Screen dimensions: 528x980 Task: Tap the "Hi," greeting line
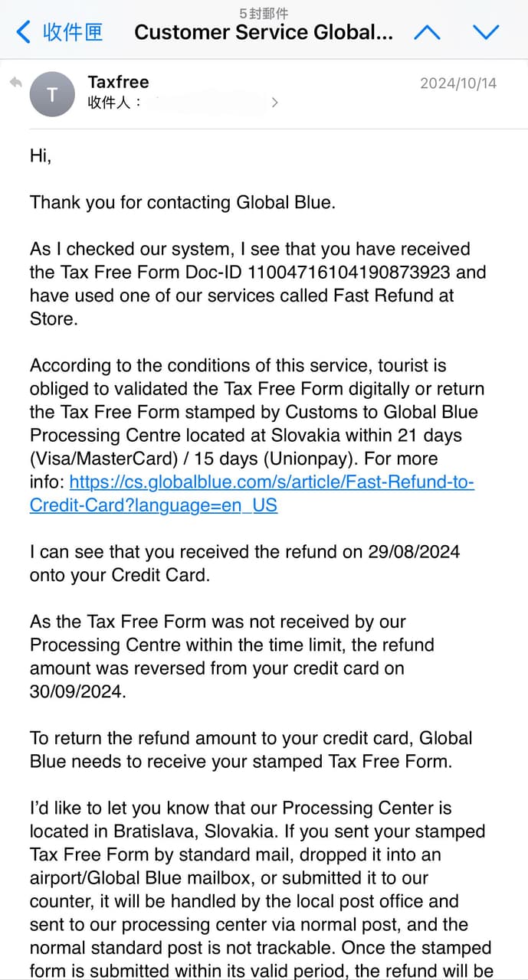click(x=41, y=156)
